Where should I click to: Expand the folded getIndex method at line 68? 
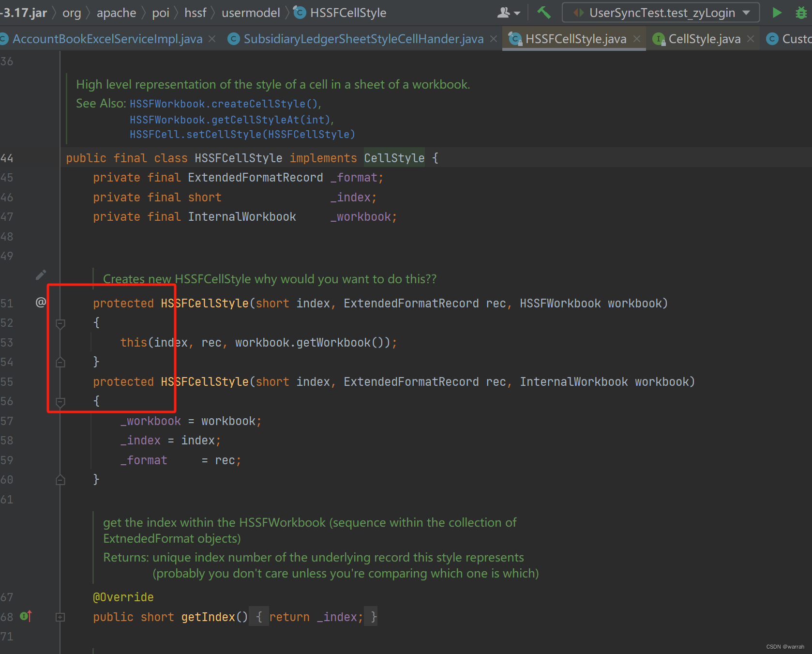60,617
